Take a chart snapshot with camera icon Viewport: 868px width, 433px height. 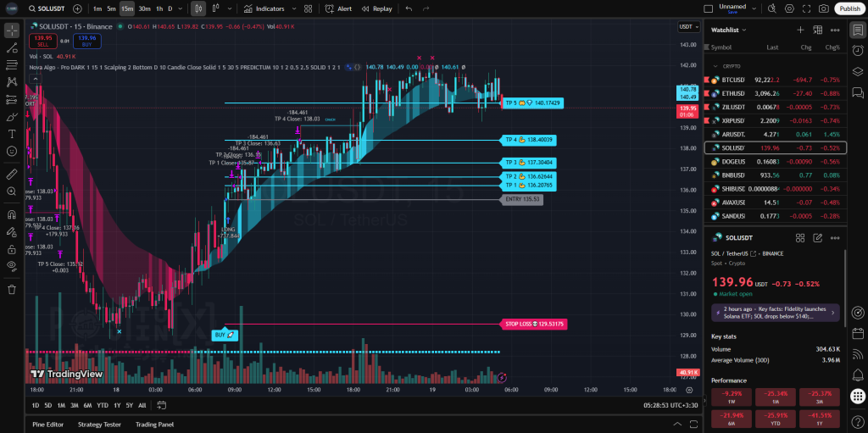[824, 8]
